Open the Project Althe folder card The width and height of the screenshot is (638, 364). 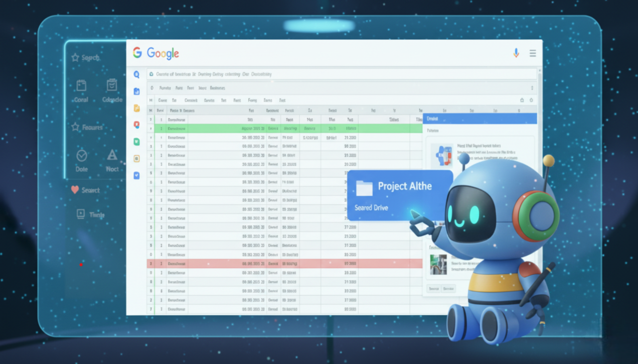pyautogui.click(x=400, y=195)
